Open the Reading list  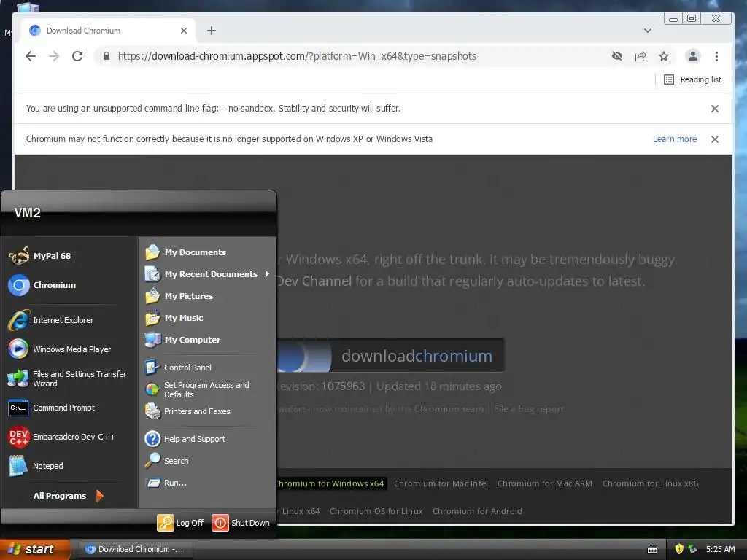point(693,79)
